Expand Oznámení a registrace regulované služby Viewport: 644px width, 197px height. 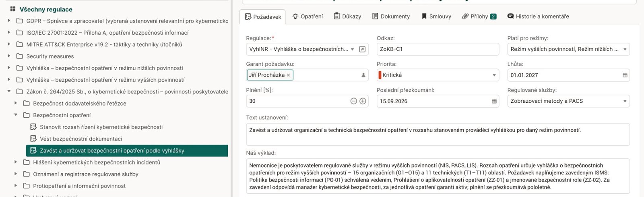pos(16,174)
